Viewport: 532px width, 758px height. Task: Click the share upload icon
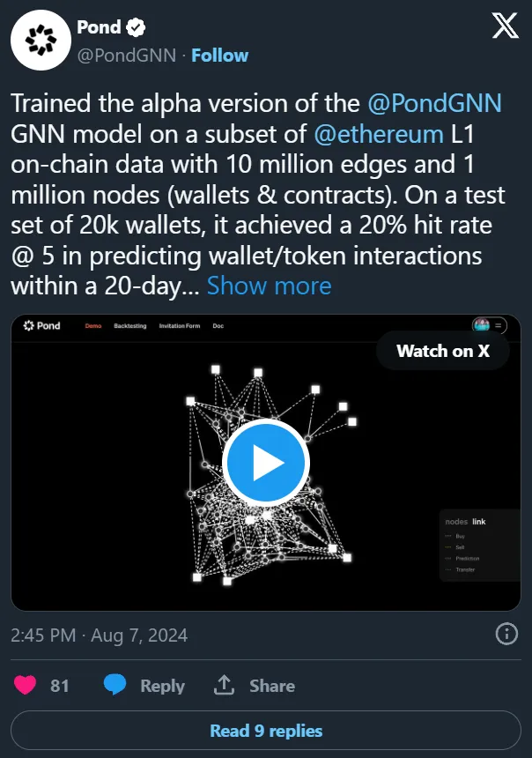tap(225, 686)
